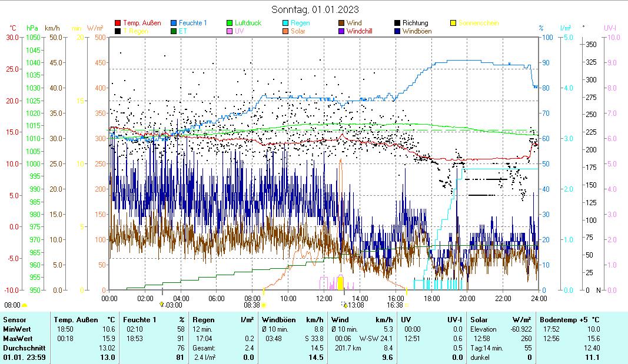Click the Feuchte 1 table column header
Image resolution: width=628 pixels, height=364 pixels.
click(139, 320)
